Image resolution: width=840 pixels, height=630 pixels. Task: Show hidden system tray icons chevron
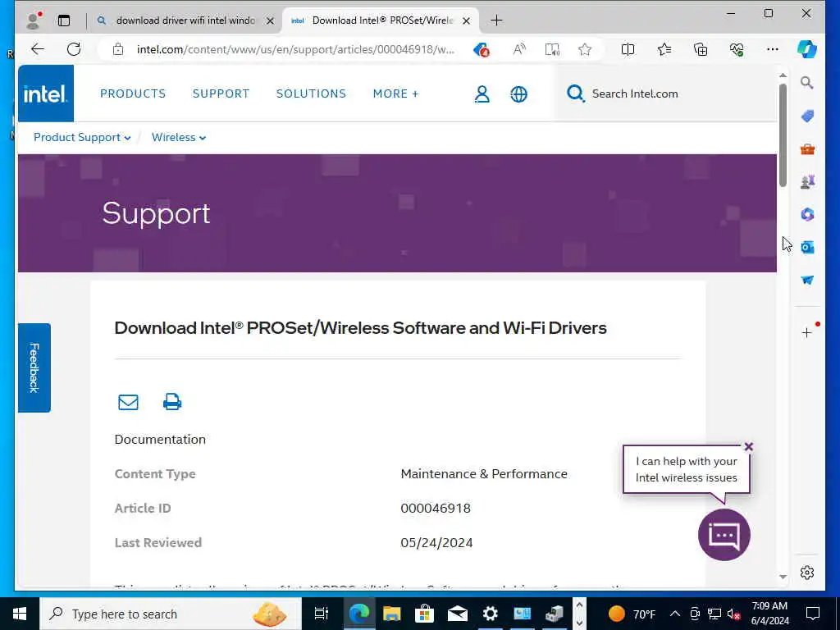(675, 614)
